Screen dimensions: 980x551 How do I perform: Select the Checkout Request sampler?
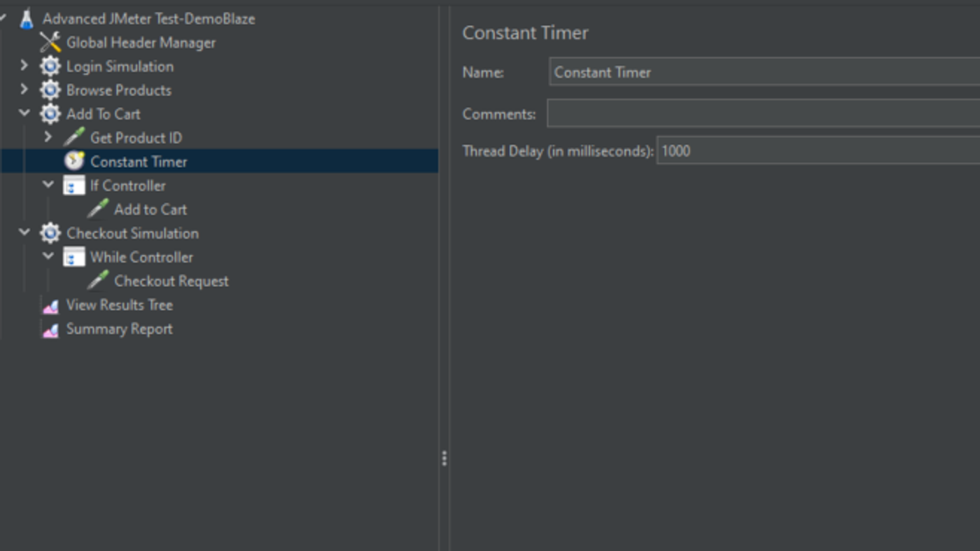coord(171,281)
